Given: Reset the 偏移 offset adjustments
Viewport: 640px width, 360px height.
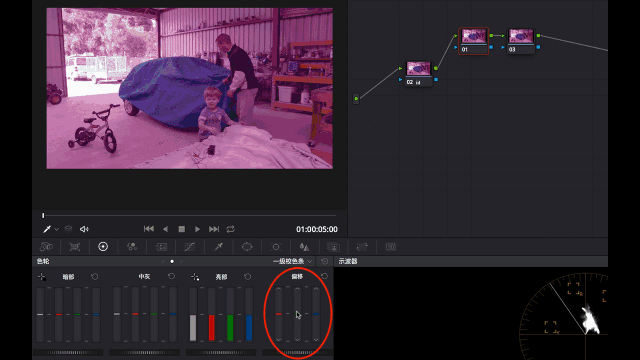Looking at the screenshot, I should [x=324, y=276].
